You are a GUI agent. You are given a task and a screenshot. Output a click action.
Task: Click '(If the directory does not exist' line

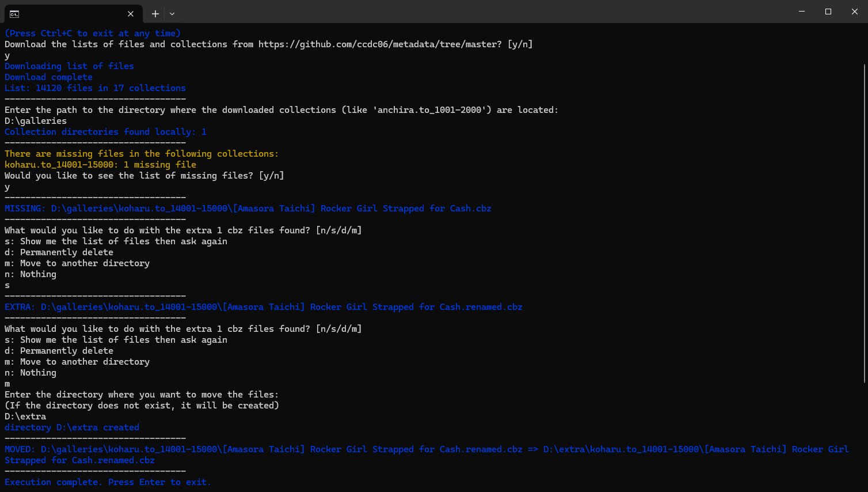(x=142, y=406)
